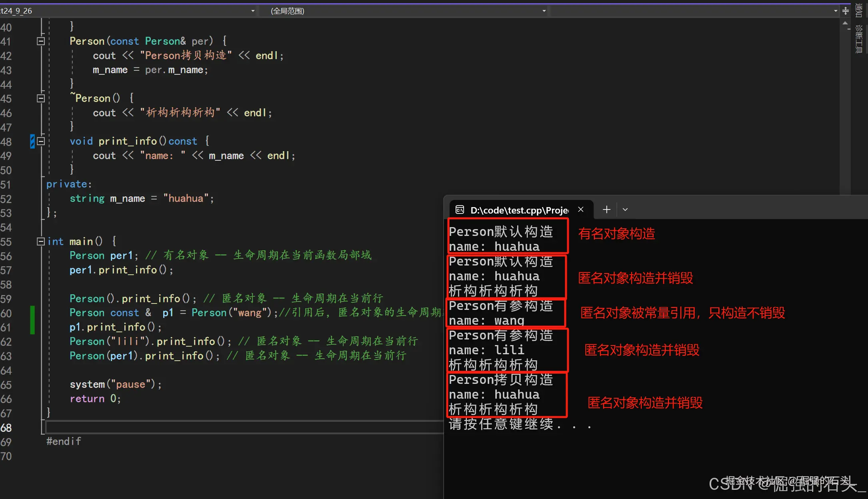
Task: Click the split editor window icon
Action: click(846, 11)
